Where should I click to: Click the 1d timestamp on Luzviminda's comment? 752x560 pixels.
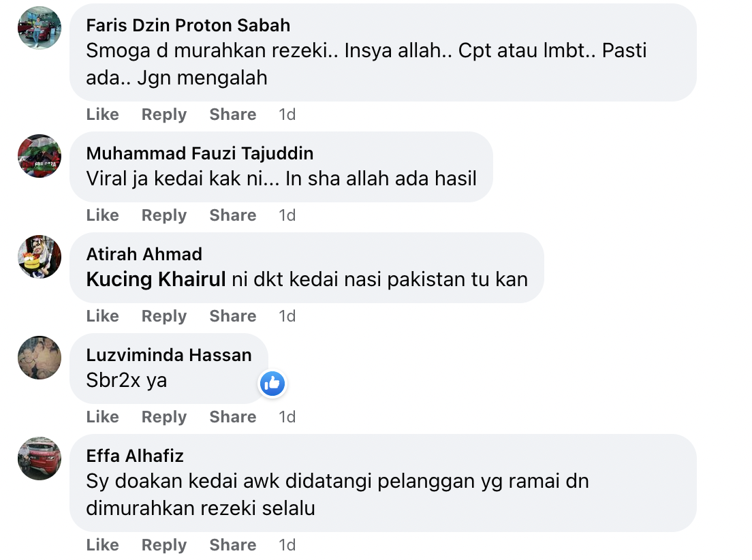click(287, 417)
